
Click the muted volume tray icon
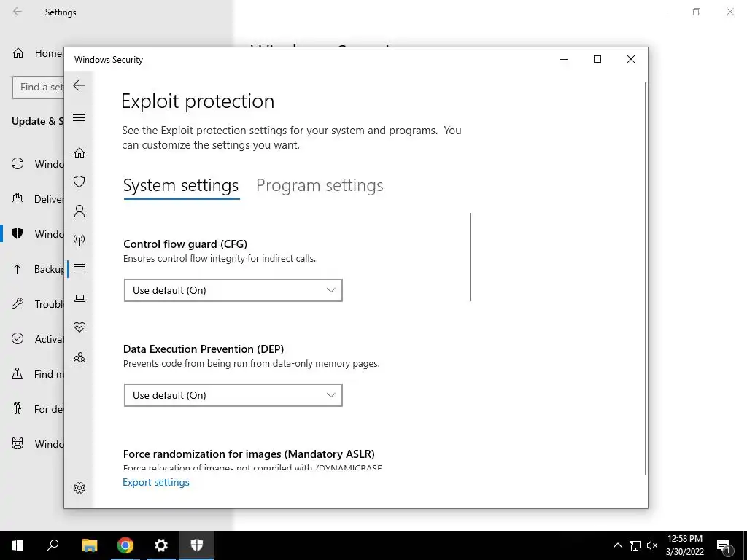coord(652,545)
